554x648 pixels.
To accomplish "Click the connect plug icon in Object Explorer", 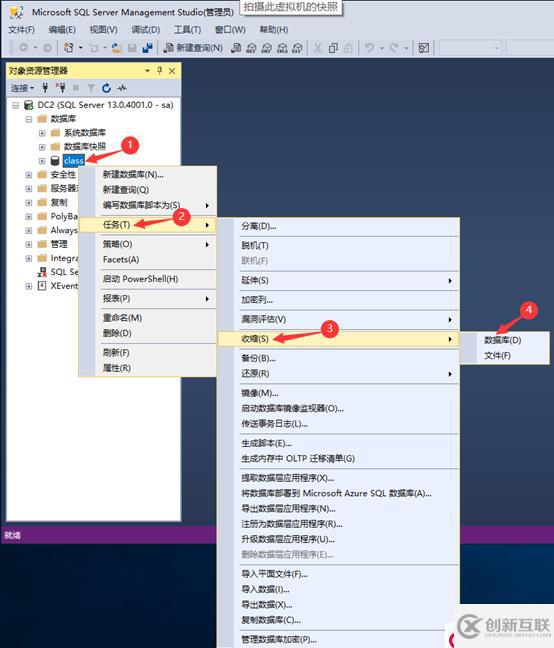I will tap(45, 88).
